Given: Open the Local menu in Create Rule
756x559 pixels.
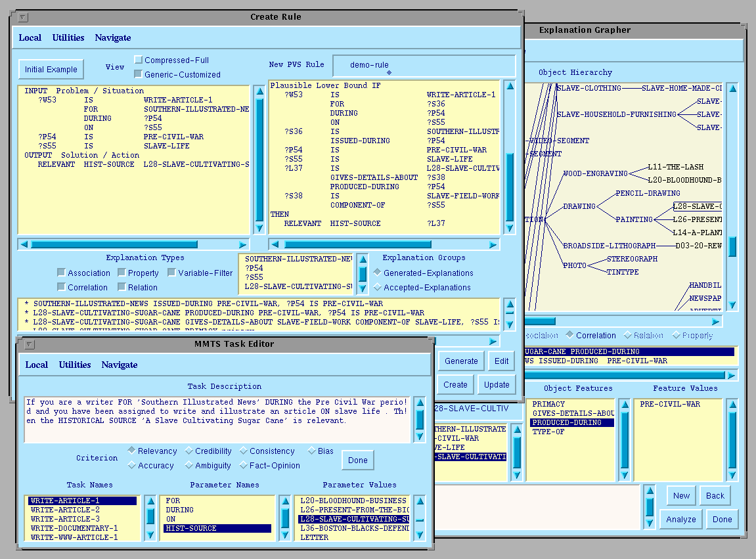Looking at the screenshot, I should 30,37.
